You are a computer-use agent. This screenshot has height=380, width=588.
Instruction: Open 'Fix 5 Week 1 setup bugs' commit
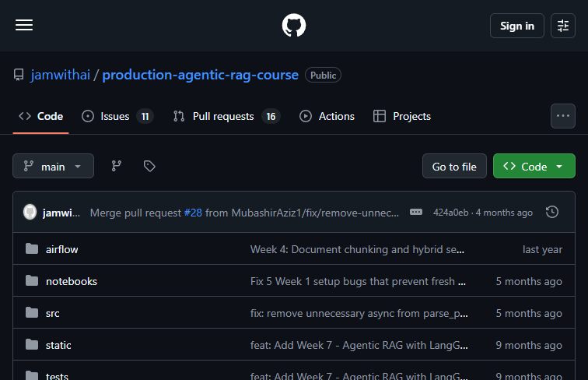pos(358,281)
